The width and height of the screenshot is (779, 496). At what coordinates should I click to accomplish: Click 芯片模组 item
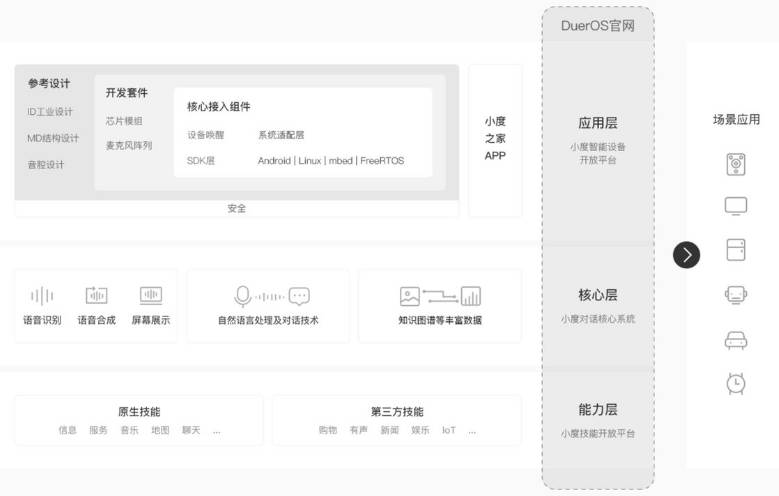tap(124, 121)
